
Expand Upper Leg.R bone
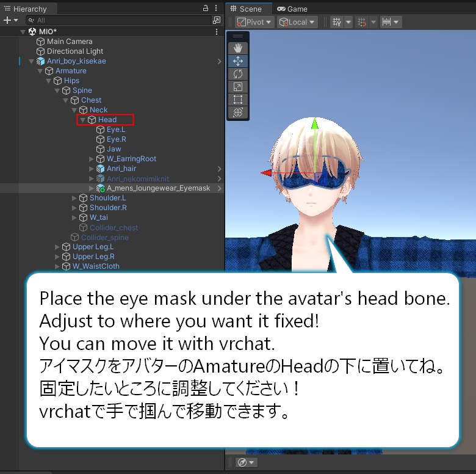[x=57, y=257]
